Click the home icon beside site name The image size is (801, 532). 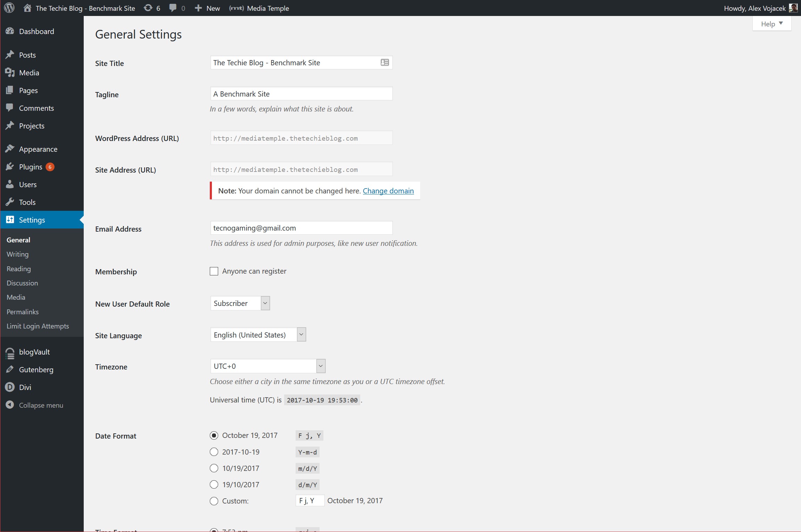click(27, 8)
